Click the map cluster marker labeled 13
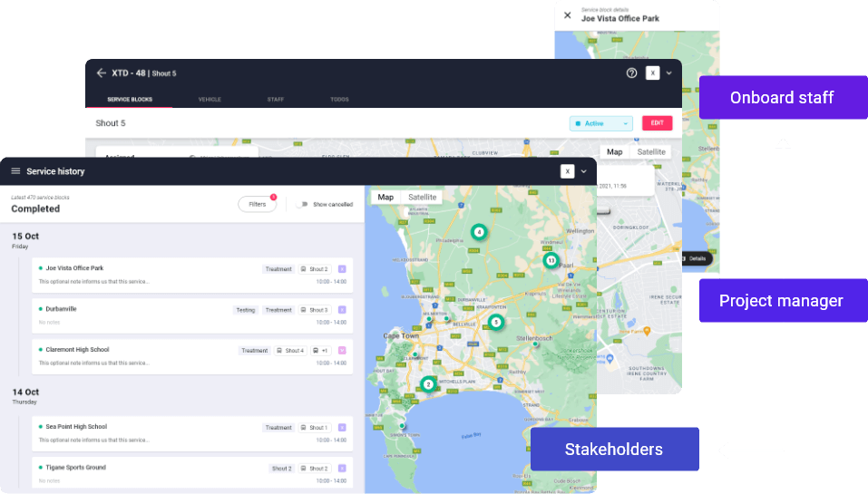This screenshot has height=494, width=868. point(551,260)
